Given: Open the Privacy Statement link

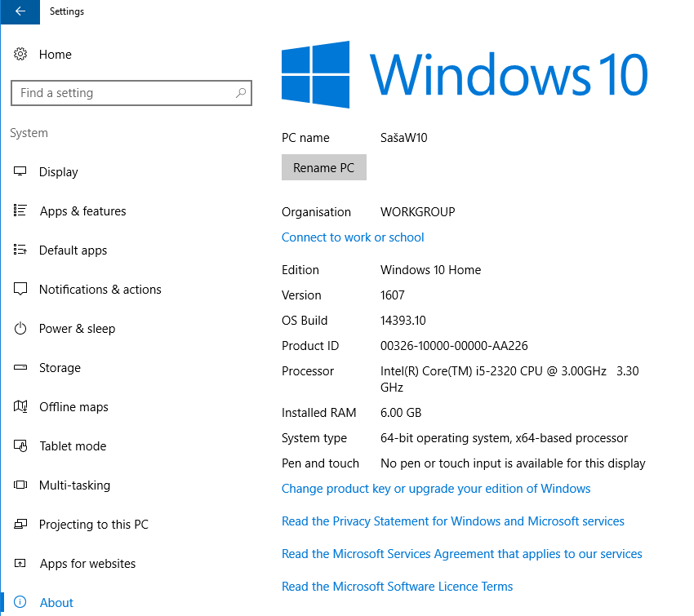Looking at the screenshot, I should pyautogui.click(x=453, y=521).
